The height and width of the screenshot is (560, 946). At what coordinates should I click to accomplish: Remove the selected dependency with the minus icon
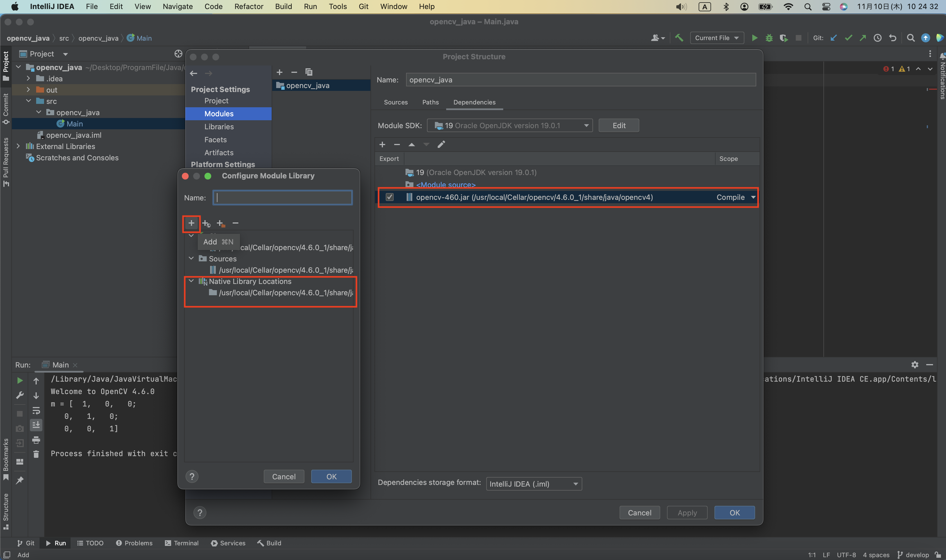[397, 144]
